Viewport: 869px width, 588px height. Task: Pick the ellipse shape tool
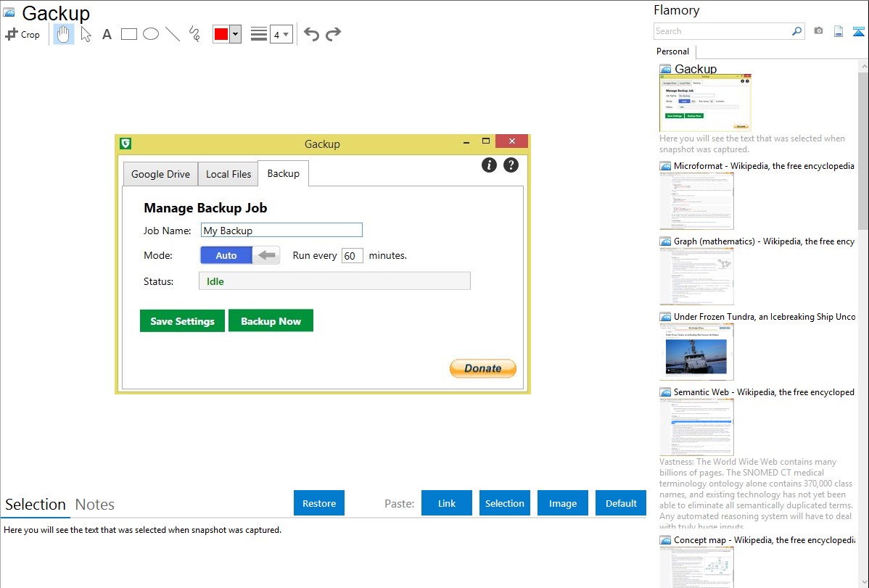(x=151, y=34)
